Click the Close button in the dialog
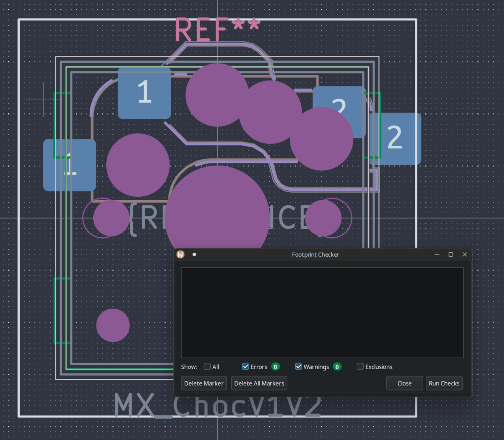The height and width of the screenshot is (440, 504). [x=404, y=383]
